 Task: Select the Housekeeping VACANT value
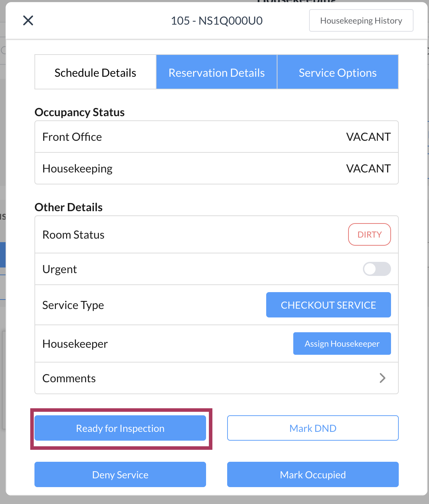point(368,169)
